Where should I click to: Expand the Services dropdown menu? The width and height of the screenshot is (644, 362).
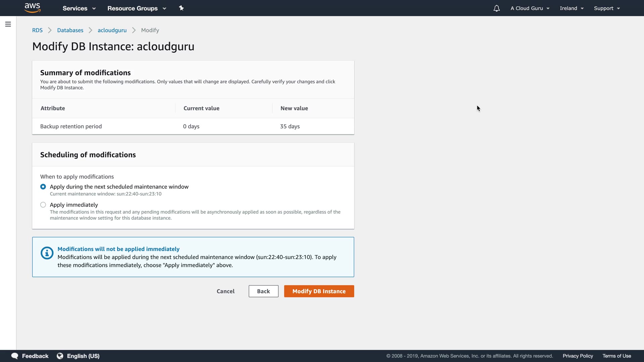79,8
